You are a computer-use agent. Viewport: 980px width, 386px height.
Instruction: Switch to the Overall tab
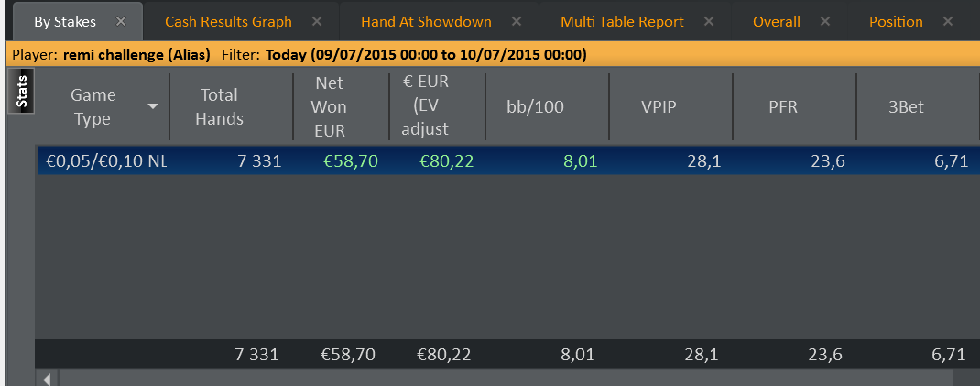coord(777,22)
